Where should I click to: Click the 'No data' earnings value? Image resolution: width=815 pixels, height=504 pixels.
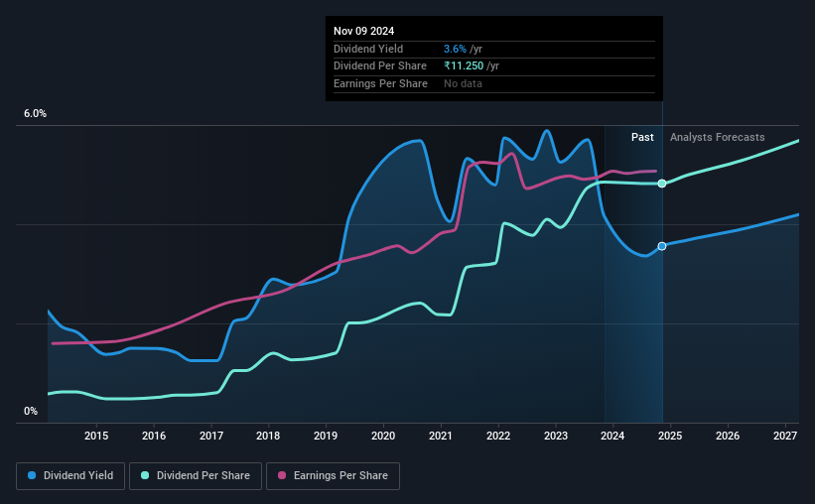463,83
